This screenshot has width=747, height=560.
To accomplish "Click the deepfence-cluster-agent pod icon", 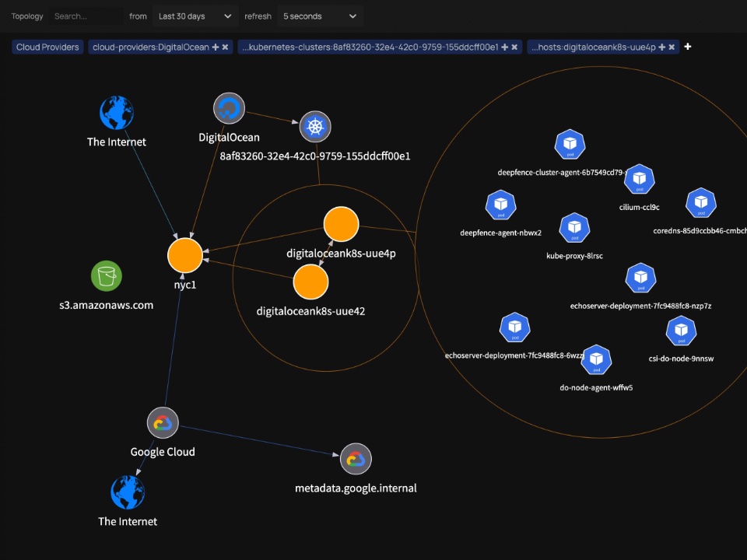I will [570, 145].
